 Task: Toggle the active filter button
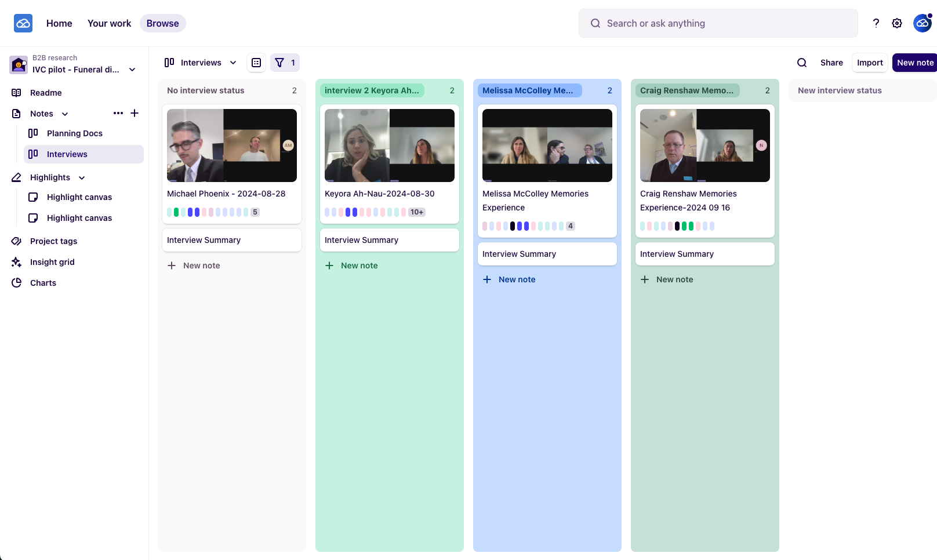click(285, 63)
